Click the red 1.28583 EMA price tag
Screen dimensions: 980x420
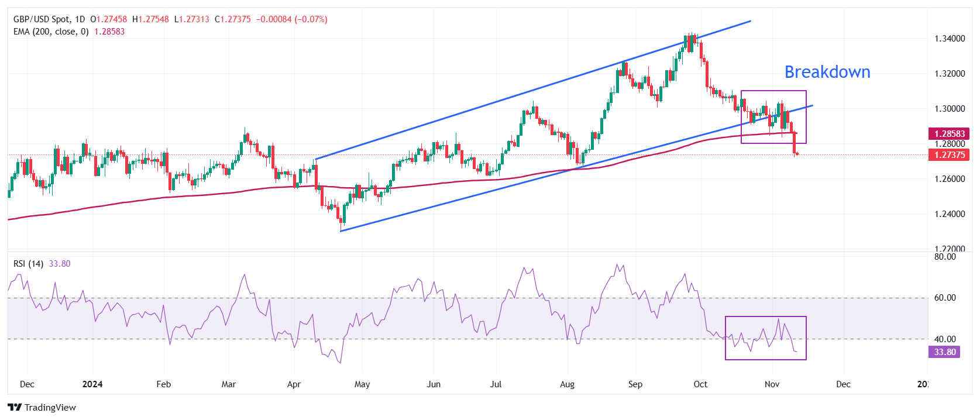pyautogui.click(x=949, y=134)
